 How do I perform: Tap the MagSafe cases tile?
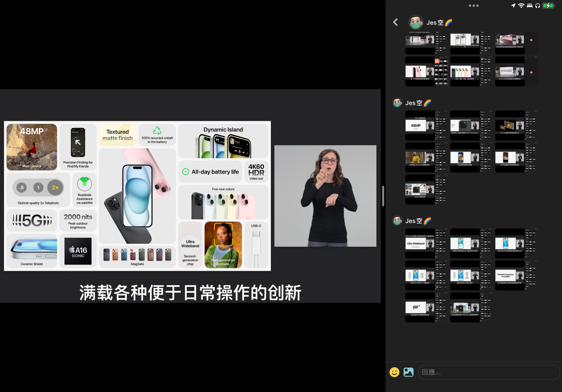coord(137,257)
